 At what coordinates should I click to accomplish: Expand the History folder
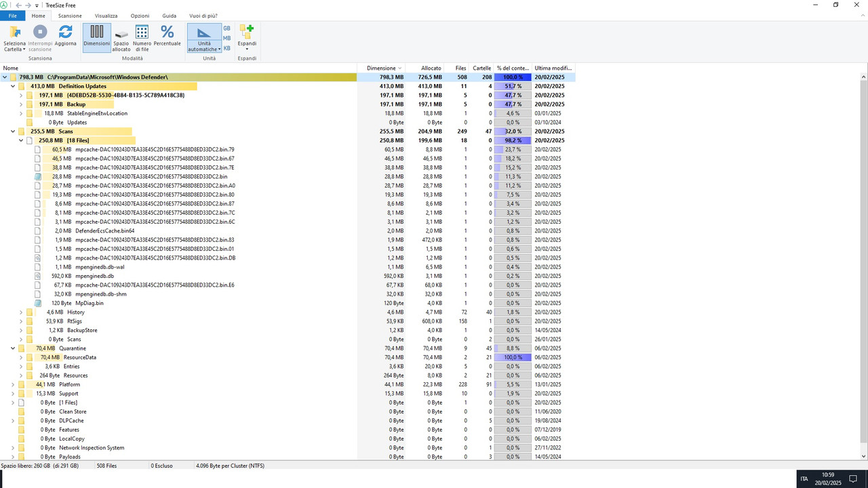tap(21, 312)
